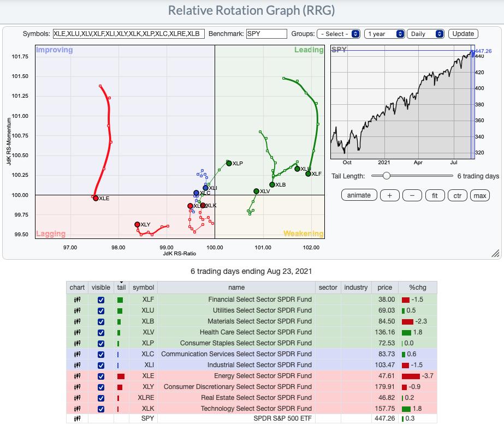
Task: Toggle visibility checkbox for XLV
Action: pos(101,333)
